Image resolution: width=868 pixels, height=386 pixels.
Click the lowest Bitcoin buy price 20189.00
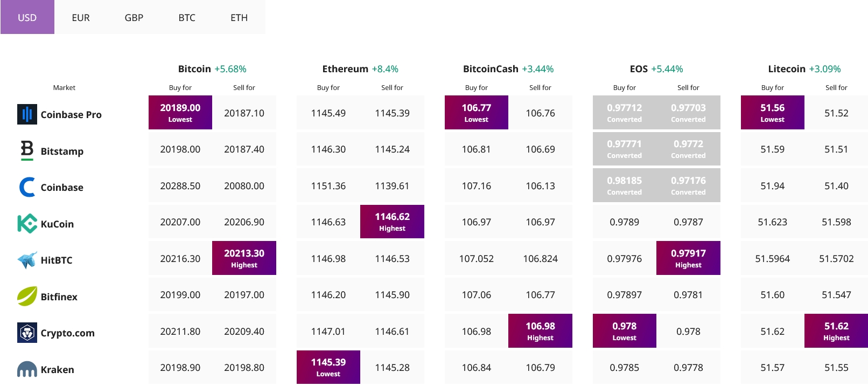tap(180, 113)
